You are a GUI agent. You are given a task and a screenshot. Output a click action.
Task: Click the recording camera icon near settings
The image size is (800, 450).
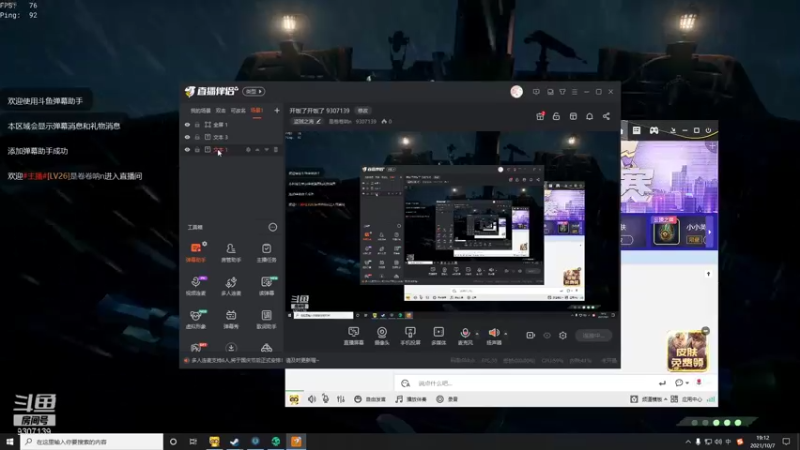(x=531, y=335)
